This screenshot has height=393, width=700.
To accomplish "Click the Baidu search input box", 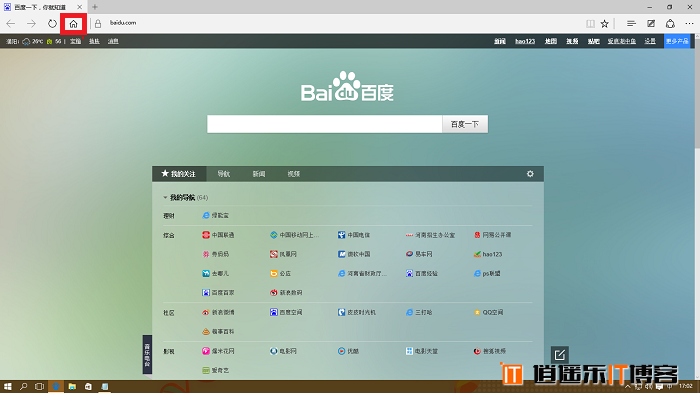I will [x=325, y=124].
